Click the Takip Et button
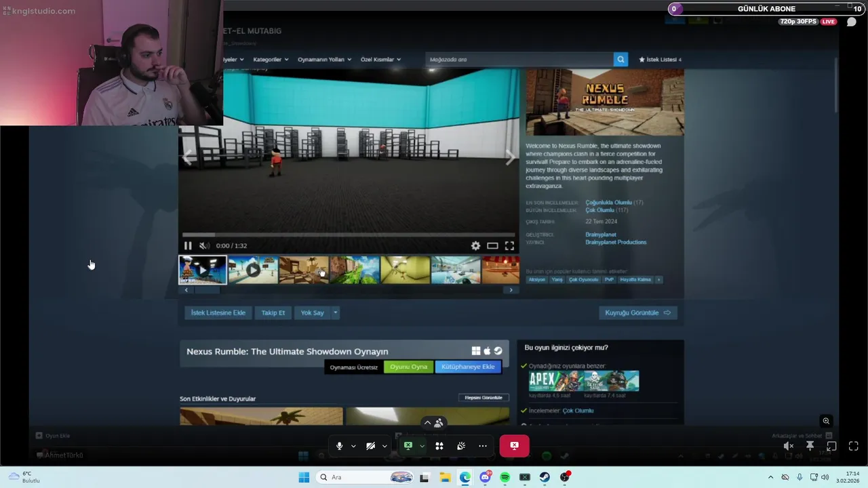868x488 pixels. point(273,312)
